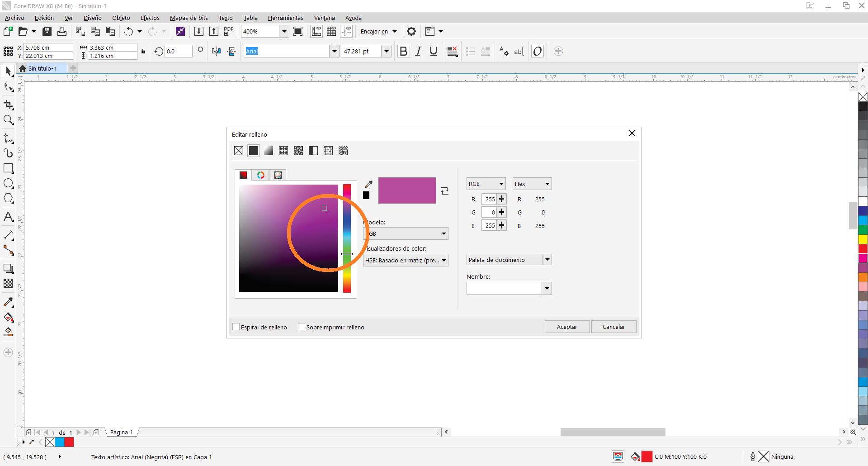This screenshot has width=868, height=466.
Task: Open the Herramientas menu
Action: point(286,18)
